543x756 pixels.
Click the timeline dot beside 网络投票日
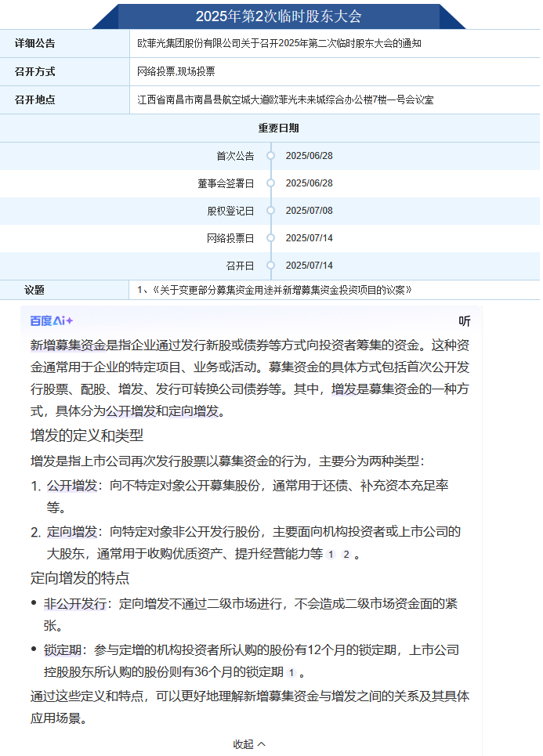pos(271,238)
